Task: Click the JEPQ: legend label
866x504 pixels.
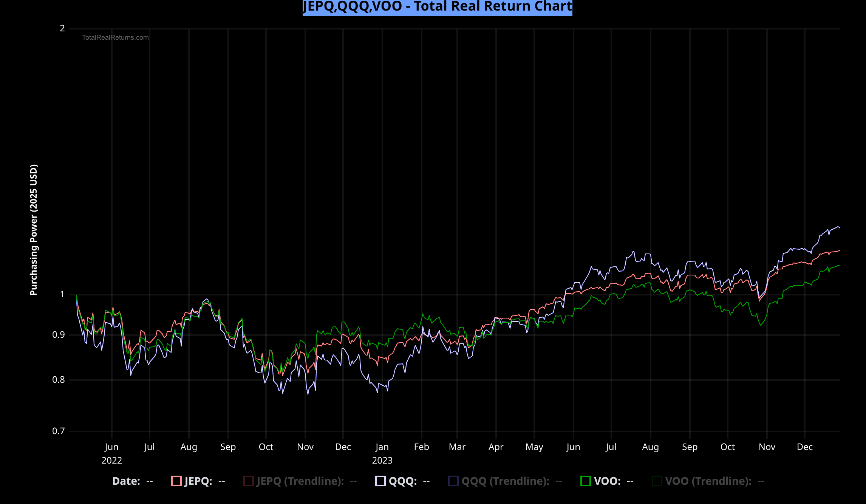Action: coord(198,481)
